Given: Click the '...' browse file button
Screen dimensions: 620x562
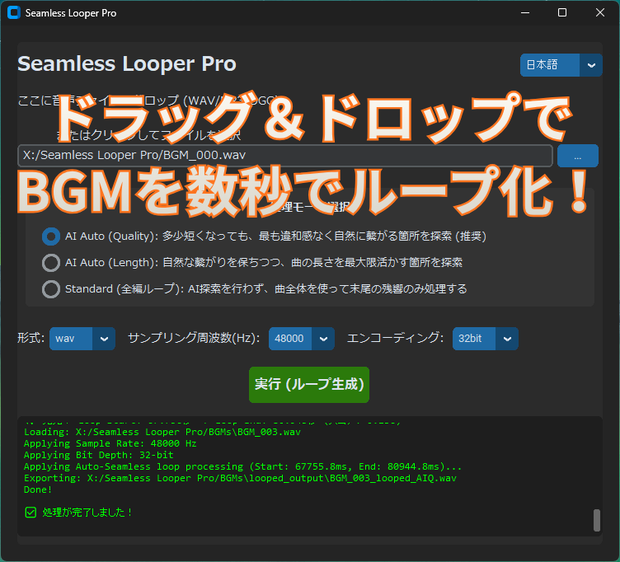Looking at the screenshot, I should [577, 155].
